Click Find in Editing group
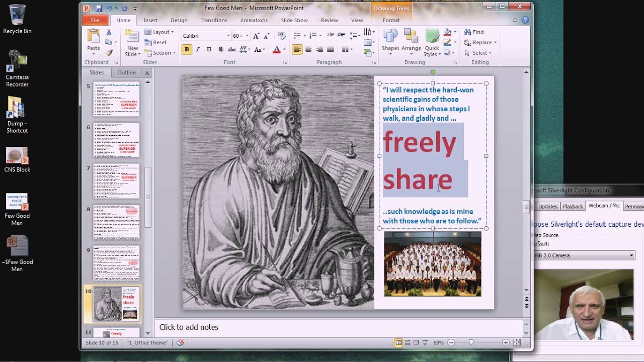 pos(474,32)
